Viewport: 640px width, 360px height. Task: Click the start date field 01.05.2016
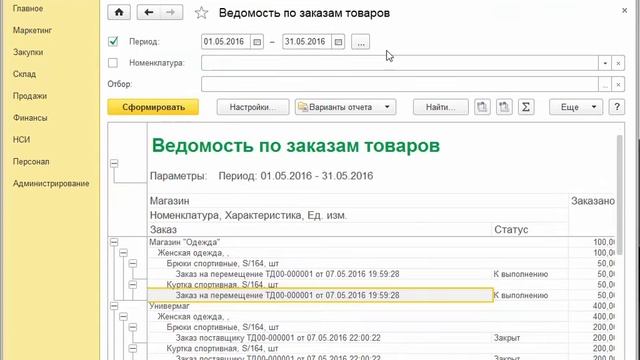tap(226, 42)
